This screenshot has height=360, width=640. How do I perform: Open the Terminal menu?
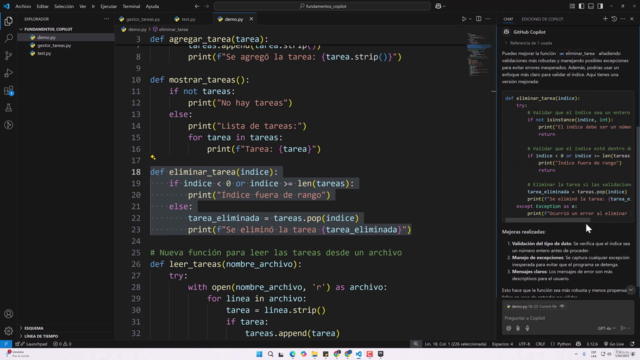coord(131,6)
